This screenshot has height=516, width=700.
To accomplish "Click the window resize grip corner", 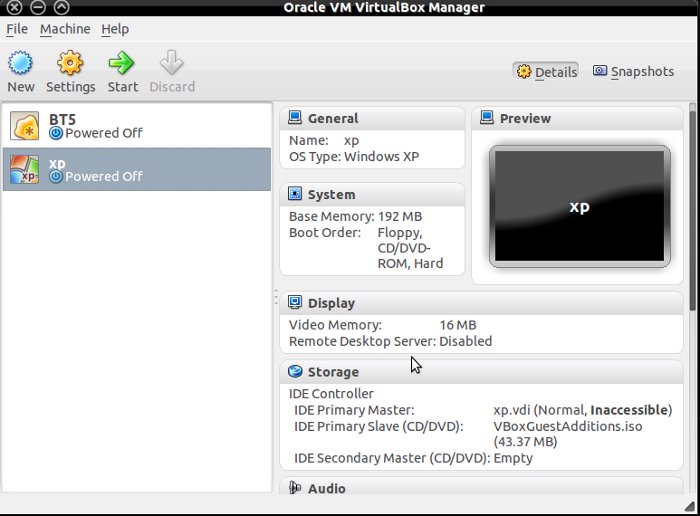I will click(x=690, y=505).
